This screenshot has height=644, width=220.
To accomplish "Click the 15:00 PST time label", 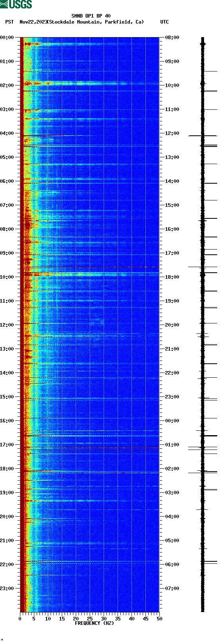I will click(x=7, y=397).
